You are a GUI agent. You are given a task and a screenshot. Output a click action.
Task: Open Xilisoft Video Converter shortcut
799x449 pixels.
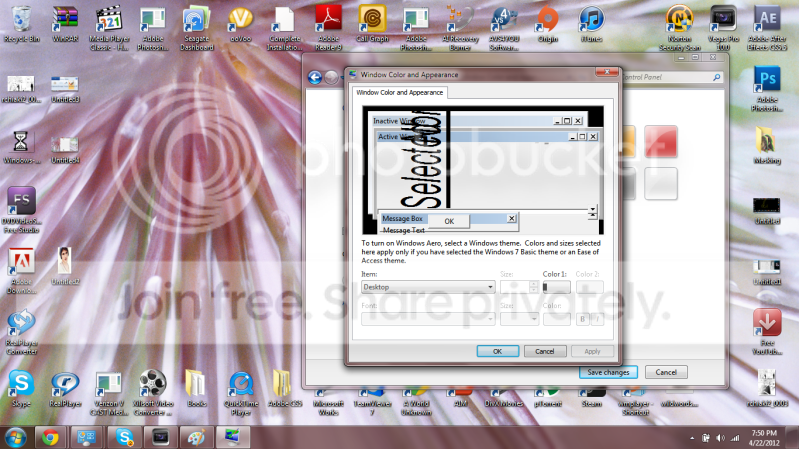[x=153, y=392]
